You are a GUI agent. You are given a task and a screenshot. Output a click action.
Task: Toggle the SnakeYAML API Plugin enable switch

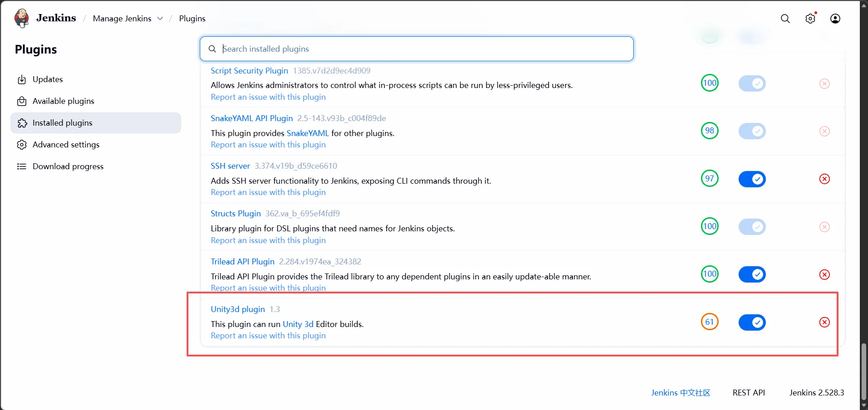pyautogui.click(x=752, y=131)
